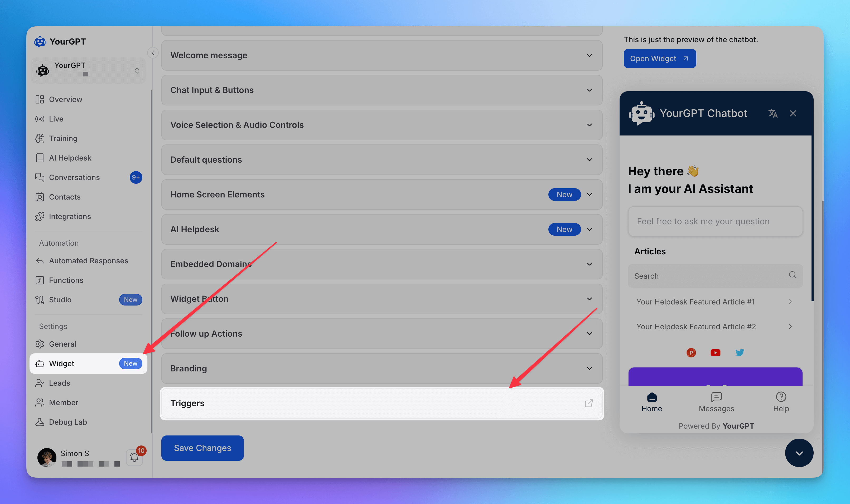The height and width of the screenshot is (504, 850).
Task: Open the Triggers external-link icon
Action: pos(589,403)
